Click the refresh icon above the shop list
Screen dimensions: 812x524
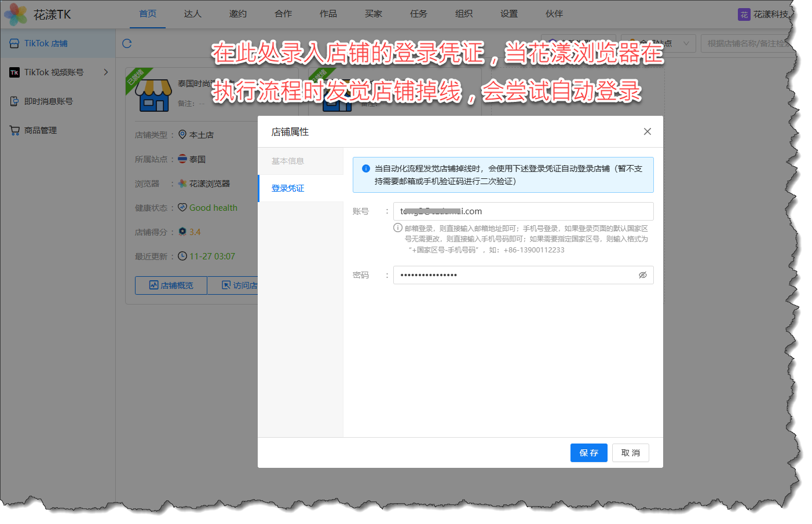(x=127, y=43)
